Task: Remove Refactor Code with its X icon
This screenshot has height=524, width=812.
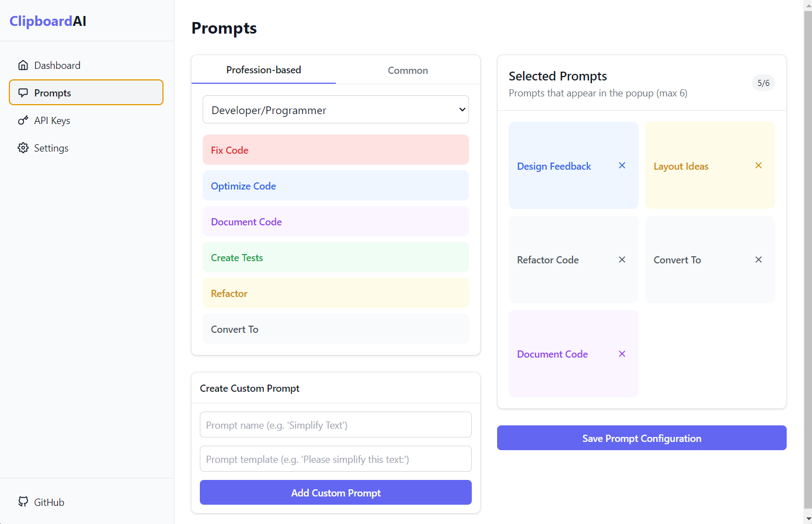Action: tap(622, 260)
